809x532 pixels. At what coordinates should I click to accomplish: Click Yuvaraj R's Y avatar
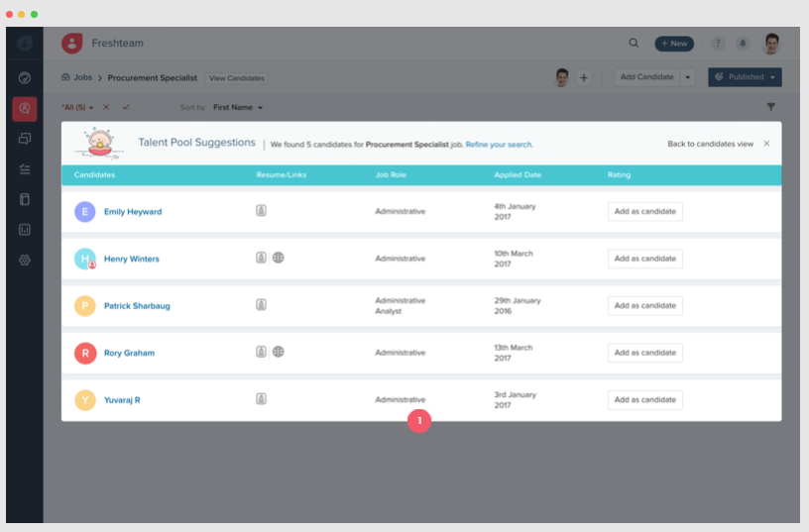85,400
